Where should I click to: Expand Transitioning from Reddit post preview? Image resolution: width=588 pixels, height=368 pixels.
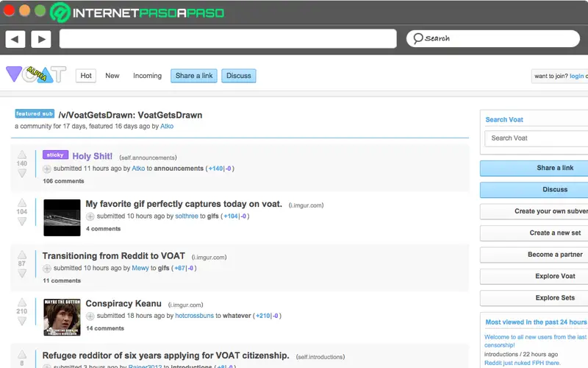pyautogui.click(x=47, y=269)
